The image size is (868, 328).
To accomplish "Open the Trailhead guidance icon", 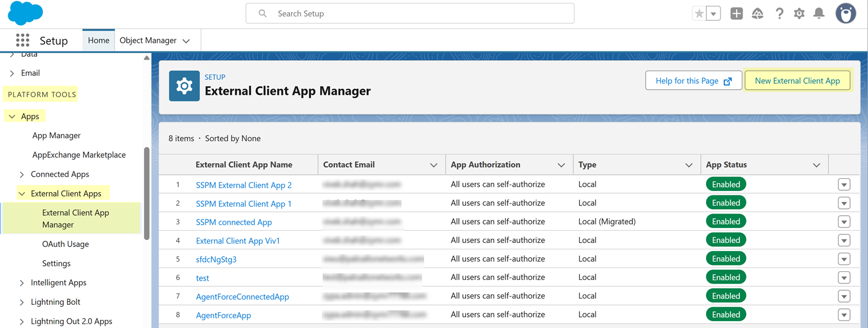I will click(757, 14).
